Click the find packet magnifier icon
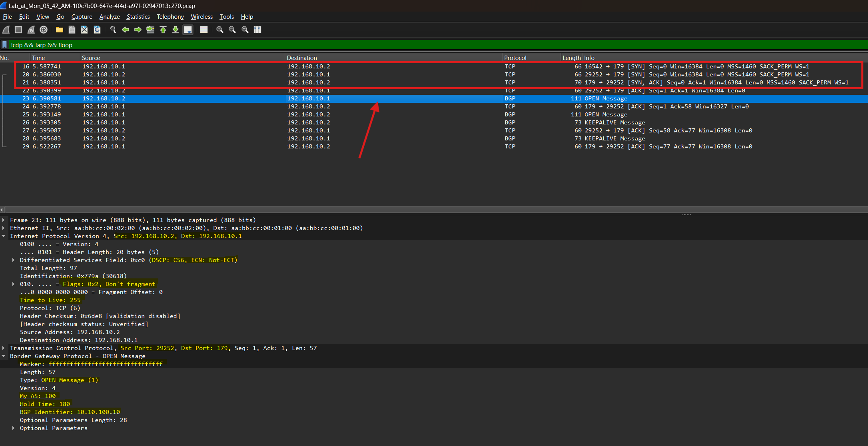 click(x=113, y=30)
